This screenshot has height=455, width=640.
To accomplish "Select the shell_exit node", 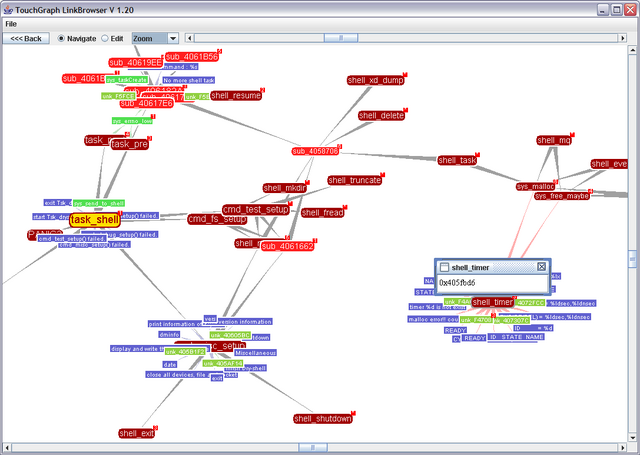I will click(136, 433).
